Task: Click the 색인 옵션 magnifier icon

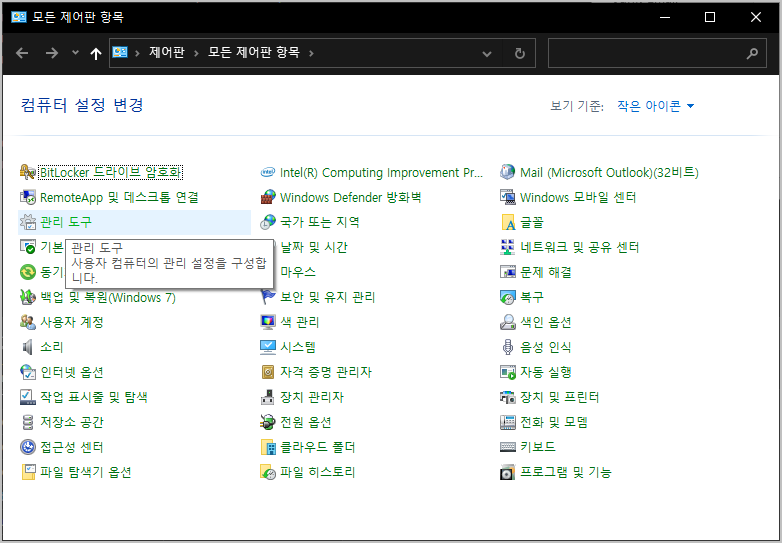Action: click(x=507, y=322)
